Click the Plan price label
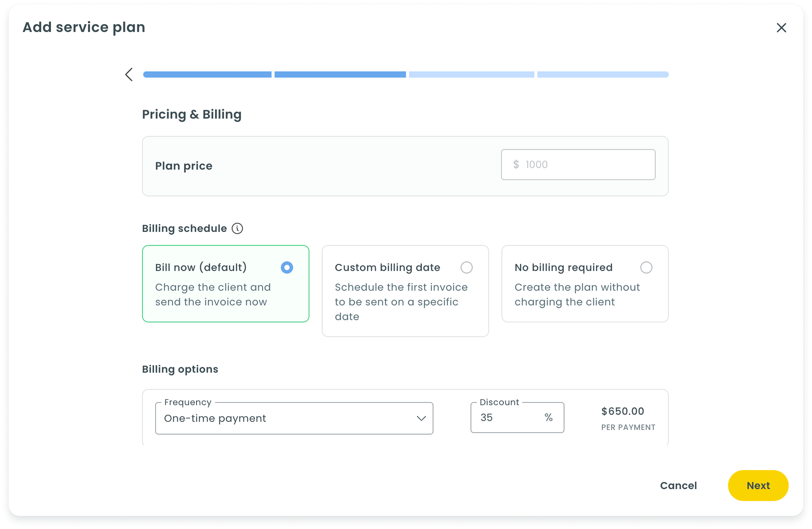Screen dimensions: 812x529 coord(183,166)
